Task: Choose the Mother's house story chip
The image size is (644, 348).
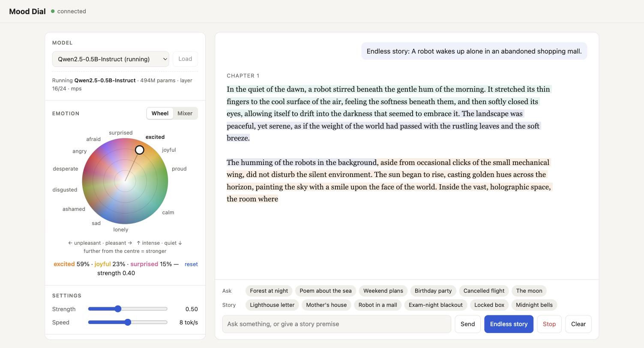Action: [x=326, y=305]
